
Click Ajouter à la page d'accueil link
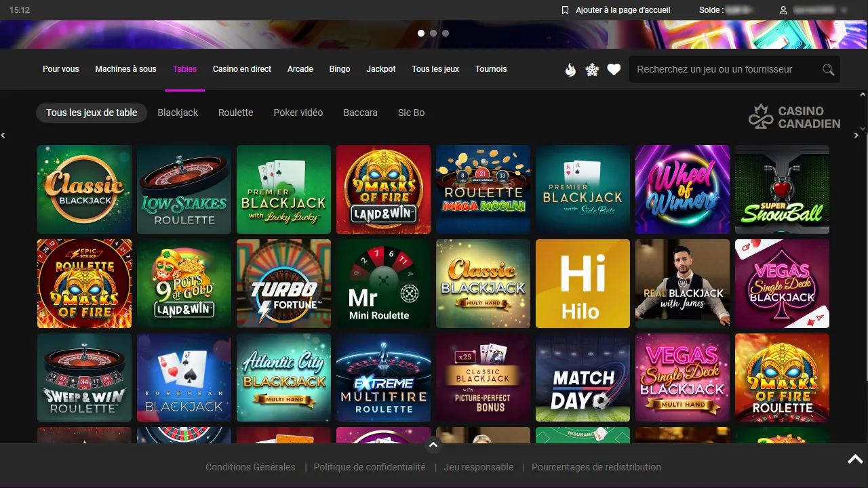click(x=623, y=10)
